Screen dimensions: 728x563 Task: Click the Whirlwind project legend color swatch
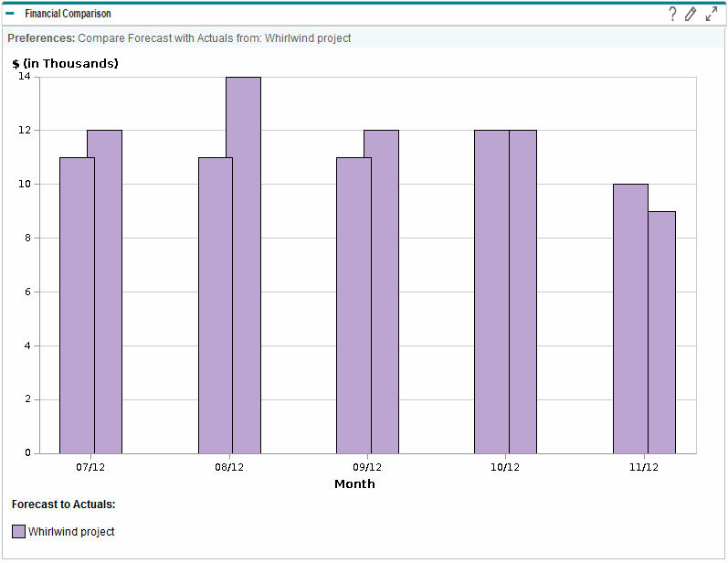[x=18, y=531]
